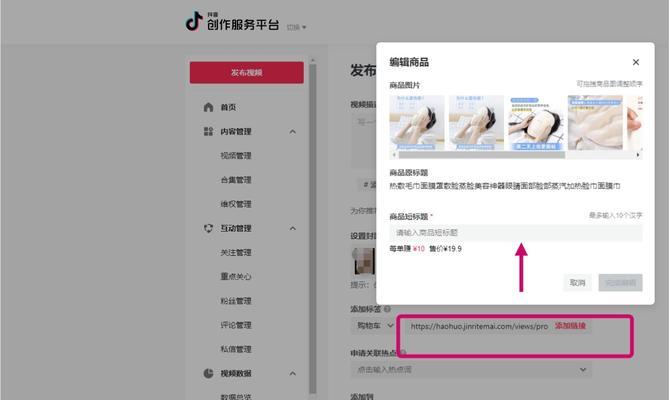The image size is (670, 400).
Task: Click the 视频数据 pie chart icon
Action: (208, 373)
